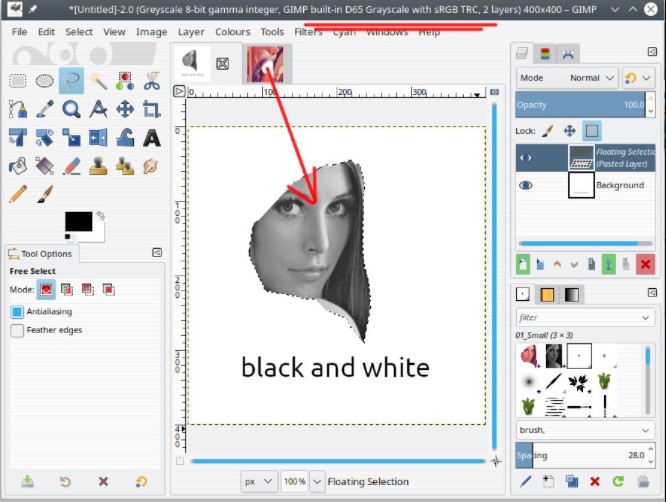
Task: Refresh brushes with green arrow icon
Action: 618,481
